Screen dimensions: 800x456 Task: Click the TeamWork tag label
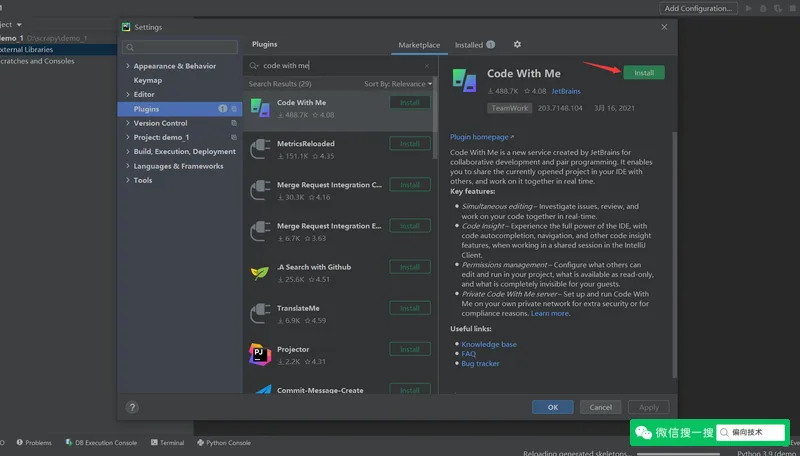pyautogui.click(x=510, y=108)
